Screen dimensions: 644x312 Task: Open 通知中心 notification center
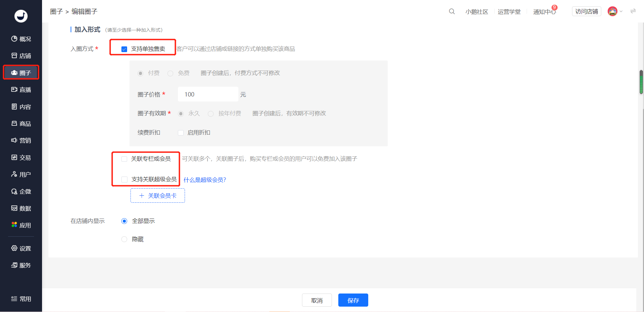[544, 12]
